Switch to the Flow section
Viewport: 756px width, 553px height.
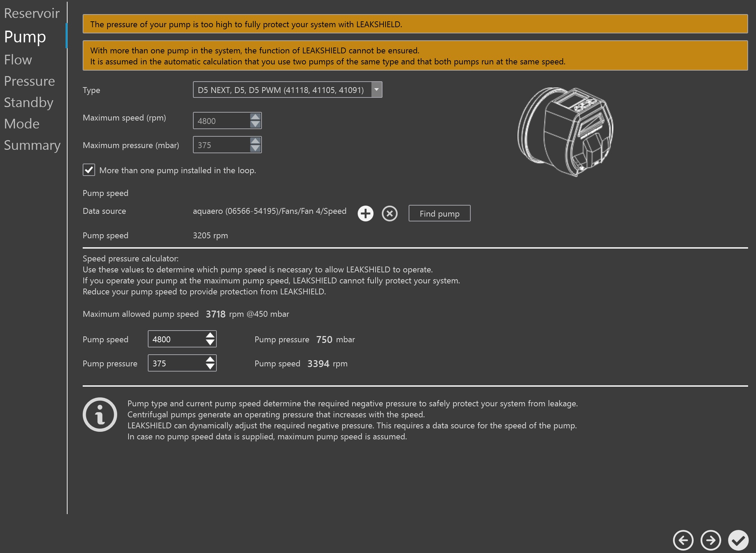(x=18, y=60)
